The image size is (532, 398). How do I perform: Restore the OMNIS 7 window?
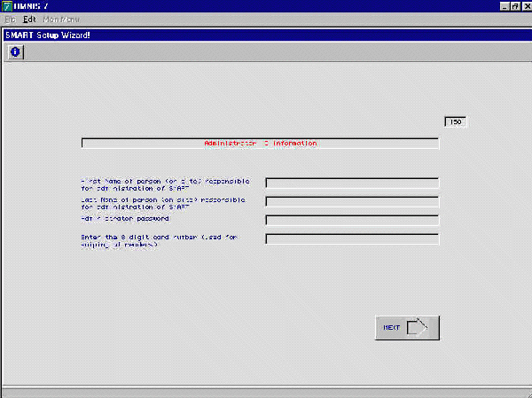pyautogui.click(x=515, y=6)
